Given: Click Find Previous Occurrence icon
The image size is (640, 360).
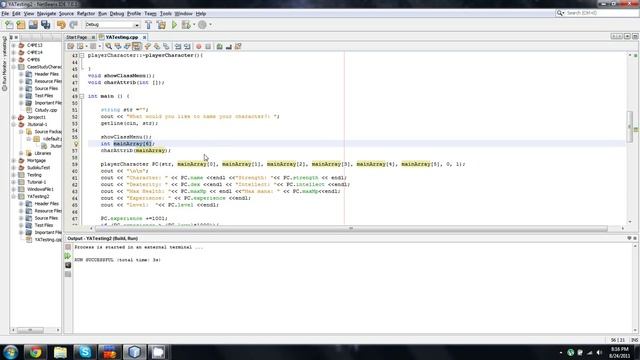Looking at the screenshot, I should pyautogui.click(x=118, y=47).
